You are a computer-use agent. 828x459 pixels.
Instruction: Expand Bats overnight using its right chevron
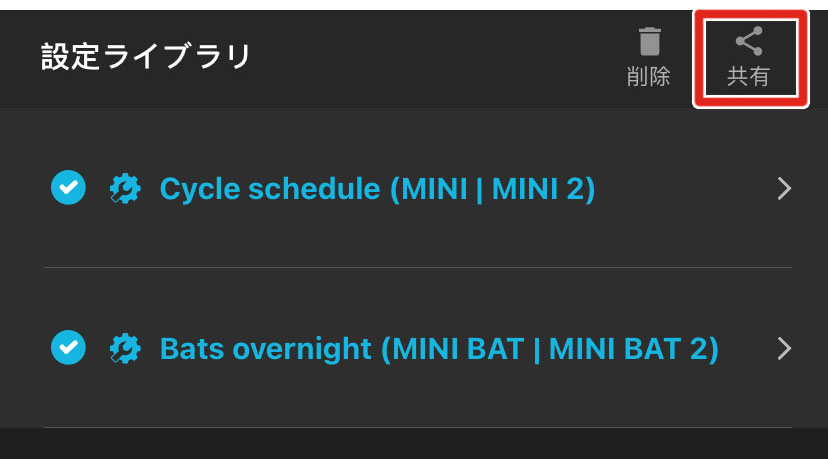click(784, 348)
